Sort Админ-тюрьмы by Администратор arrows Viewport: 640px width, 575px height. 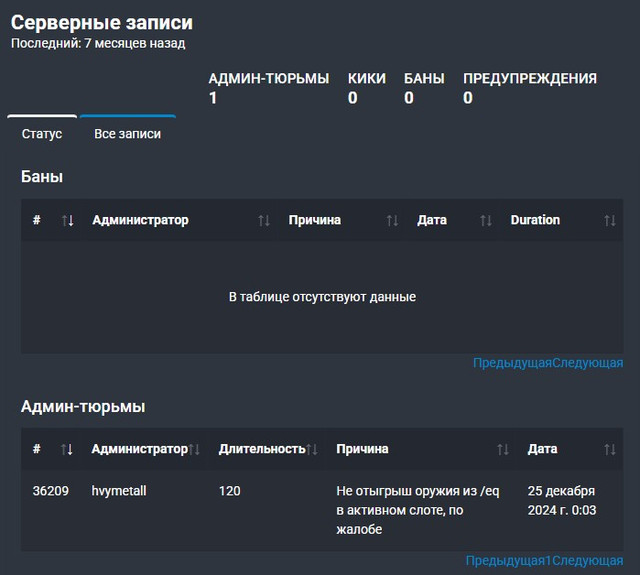point(195,450)
